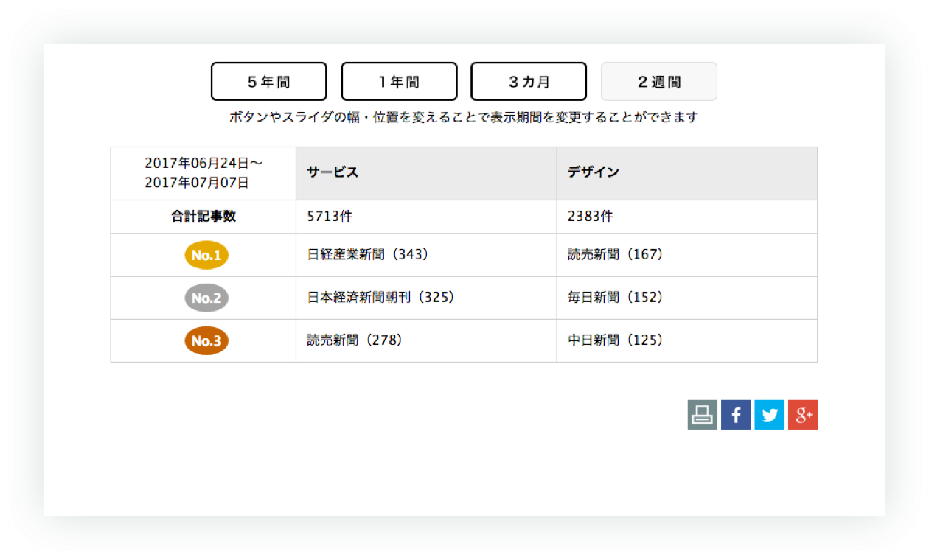Share via the Twitter bird icon

[770, 415]
